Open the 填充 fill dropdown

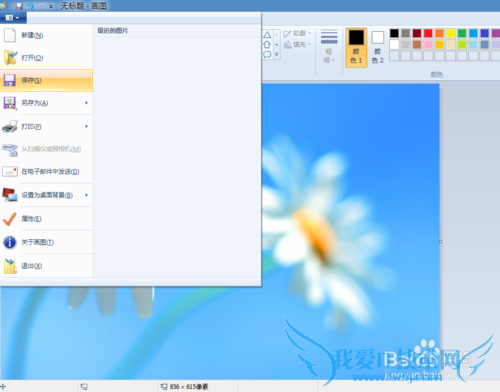point(297,44)
